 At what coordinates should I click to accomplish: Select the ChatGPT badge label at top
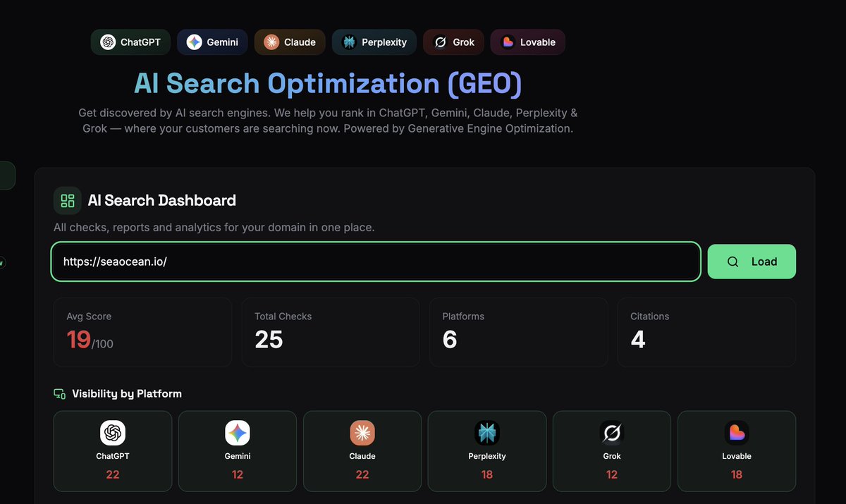pos(140,42)
